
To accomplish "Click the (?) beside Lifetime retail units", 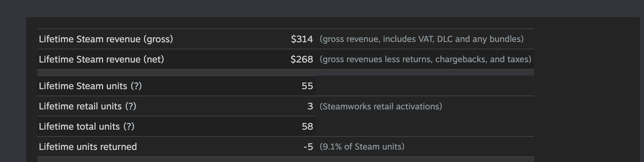I will 131,106.
